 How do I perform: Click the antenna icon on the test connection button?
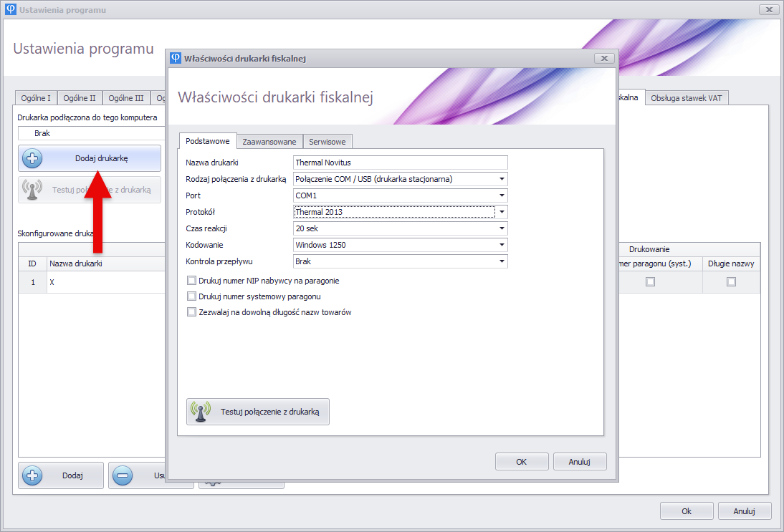click(201, 412)
